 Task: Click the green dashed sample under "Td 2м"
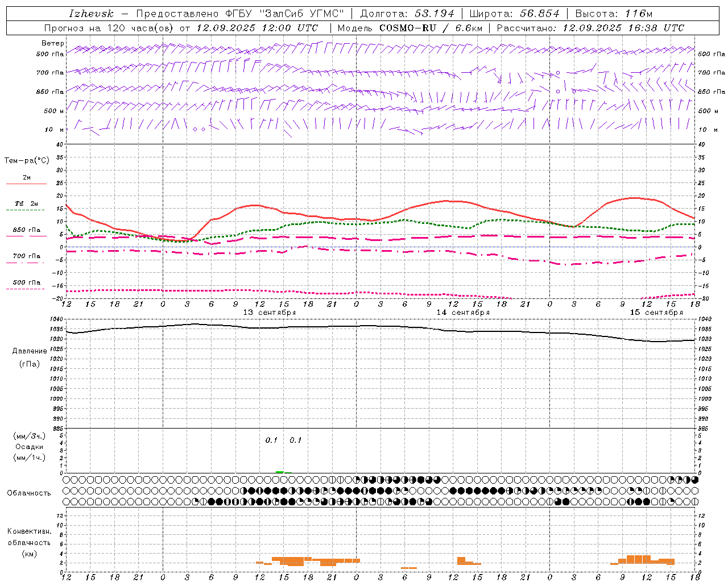pos(25,210)
